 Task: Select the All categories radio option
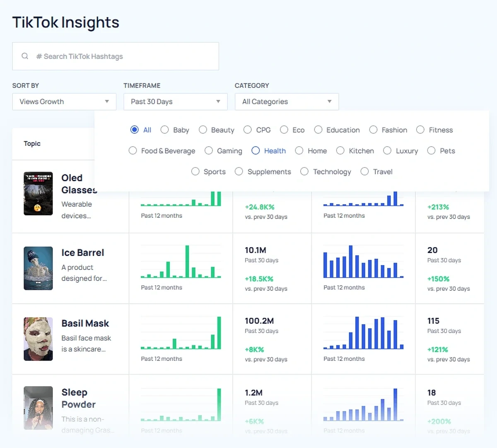(x=133, y=130)
